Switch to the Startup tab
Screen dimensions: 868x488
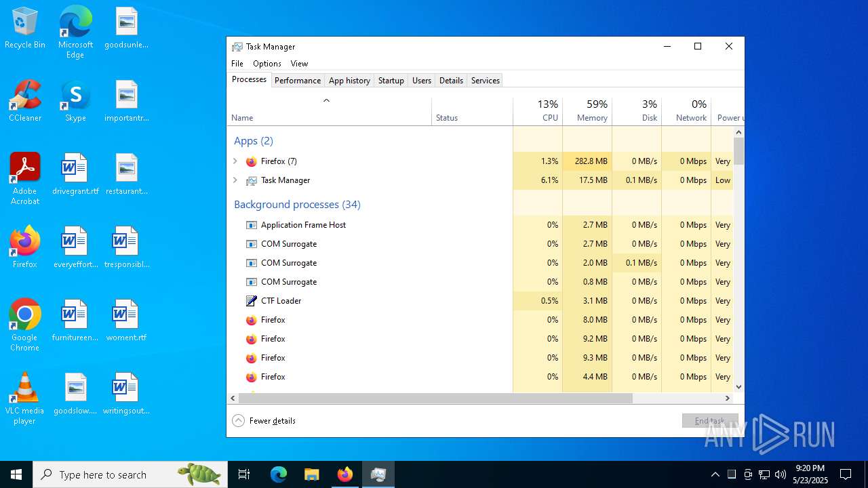391,81
